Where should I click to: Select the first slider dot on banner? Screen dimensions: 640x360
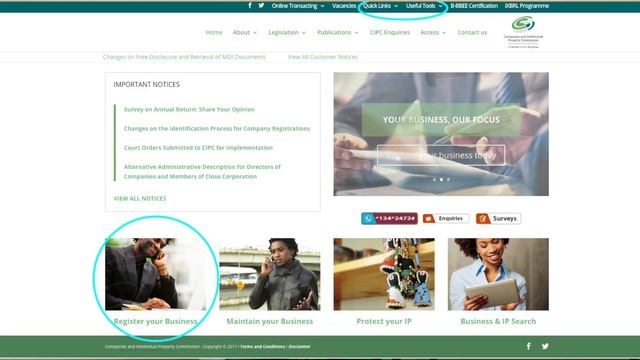(434, 180)
